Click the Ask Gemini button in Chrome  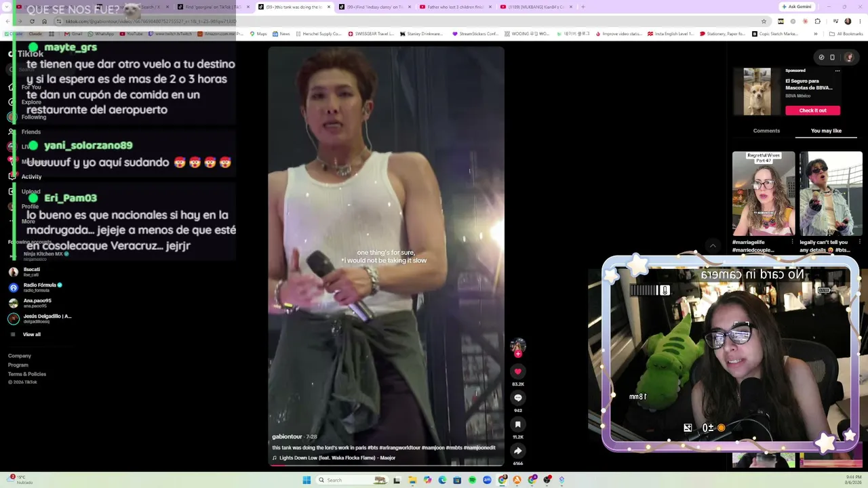pyautogui.click(x=796, y=7)
